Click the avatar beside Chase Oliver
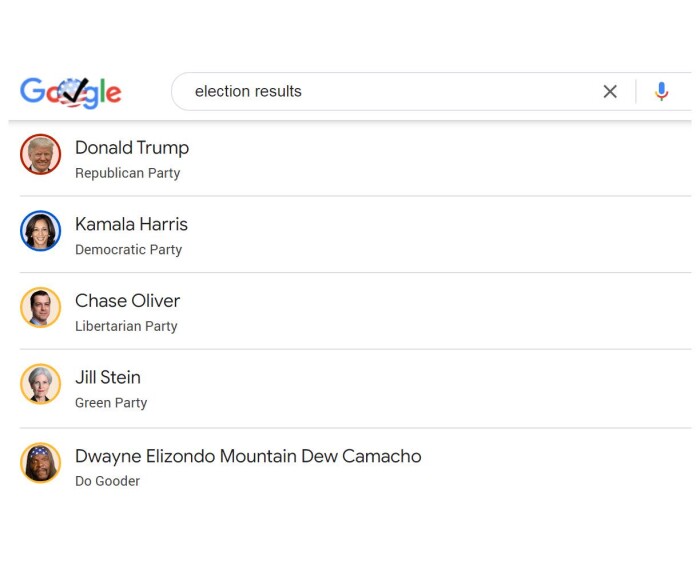 pos(41,307)
